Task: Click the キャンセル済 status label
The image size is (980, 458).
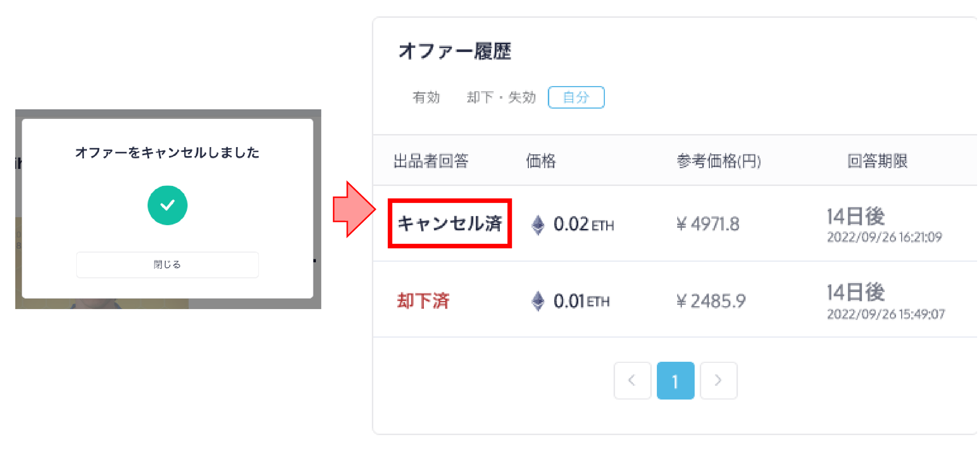Action: tap(450, 223)
